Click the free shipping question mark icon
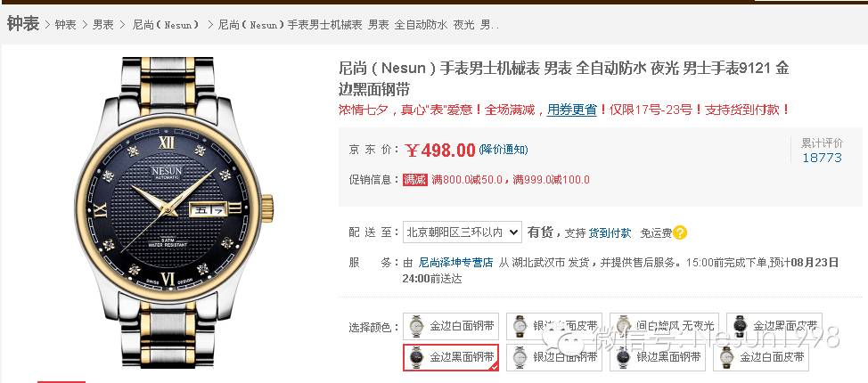Image resolution: width=868 pixels, height=383 pixels. click(680, 233)
